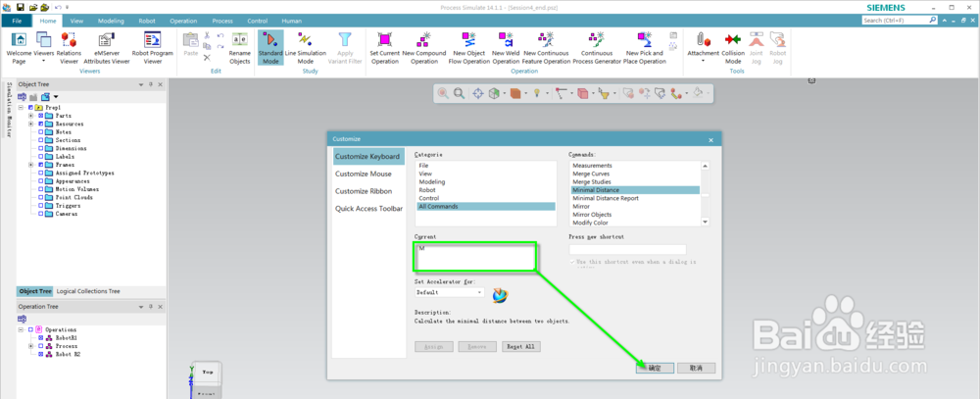Click the 确定 (OK) button

(x=655, y=369)
